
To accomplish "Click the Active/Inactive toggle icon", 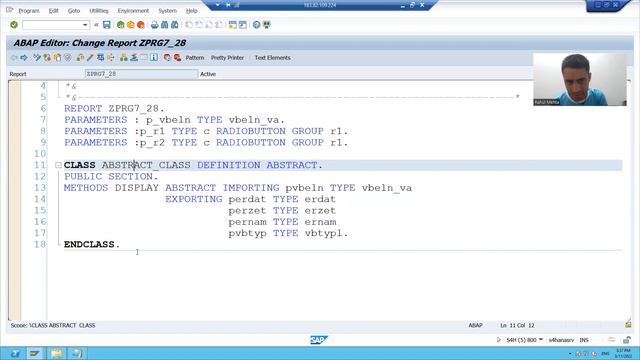I will pyautogui.click(x=47, y=58).
